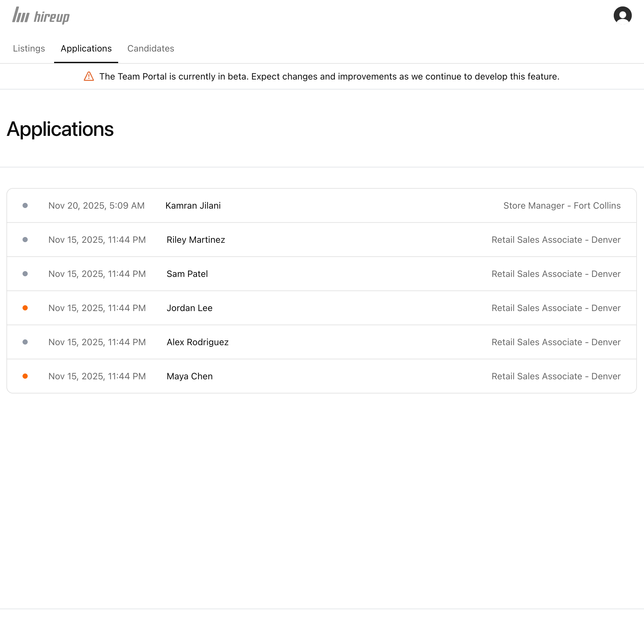
Task: Click the Applications page heading
Action: coord(60,129)
